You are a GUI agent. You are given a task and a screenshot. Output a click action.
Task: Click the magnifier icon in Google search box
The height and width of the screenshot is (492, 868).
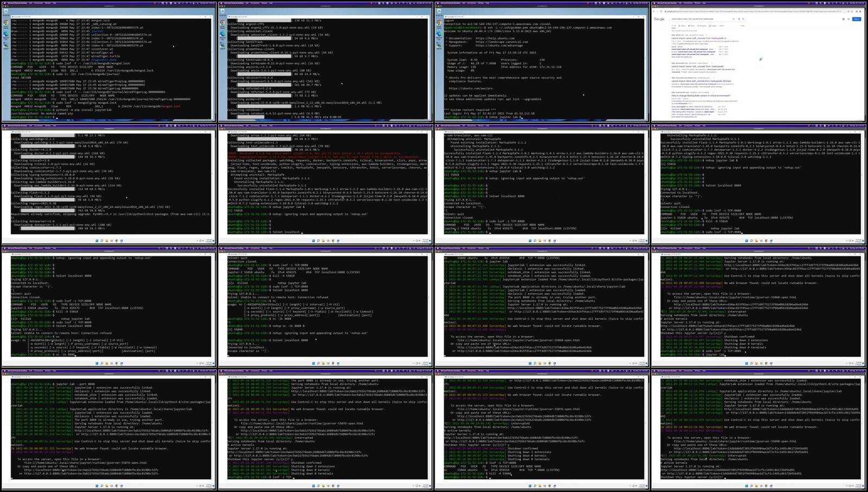(x=743, y=19)
